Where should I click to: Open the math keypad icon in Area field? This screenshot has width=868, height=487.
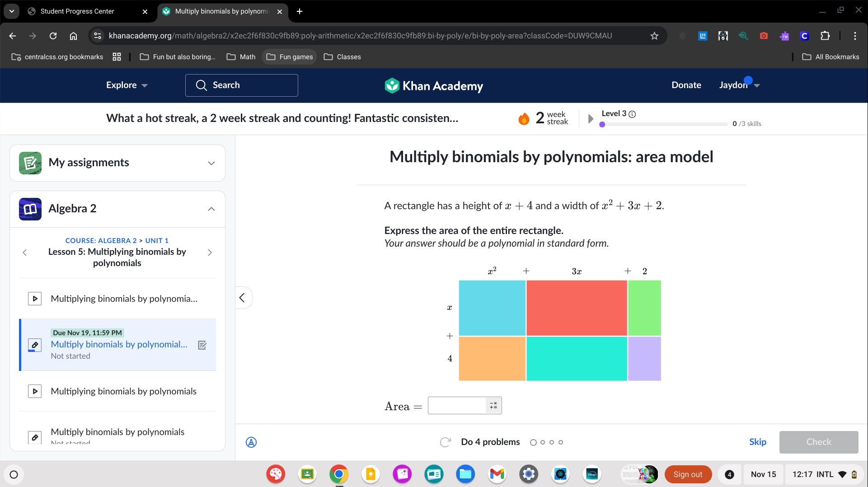point(493,406)
